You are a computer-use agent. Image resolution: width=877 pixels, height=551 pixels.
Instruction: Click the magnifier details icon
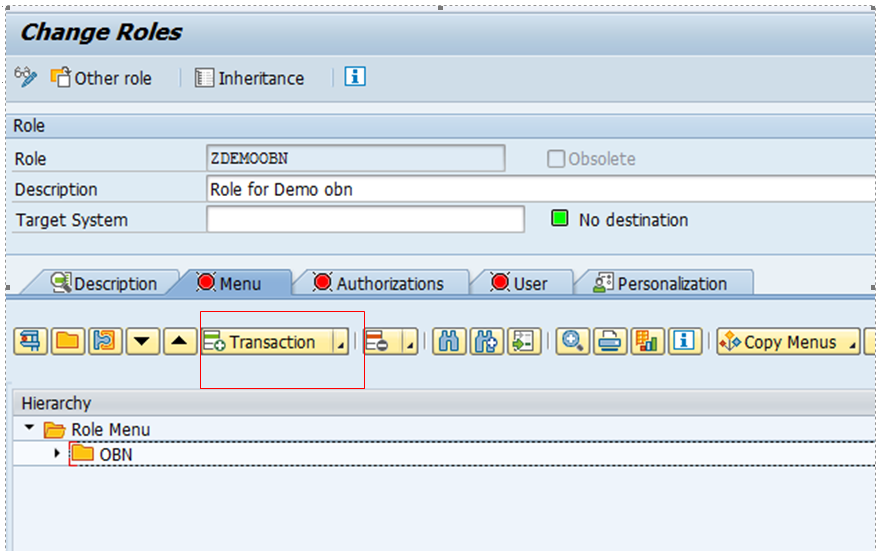click(x=572, y=341)
